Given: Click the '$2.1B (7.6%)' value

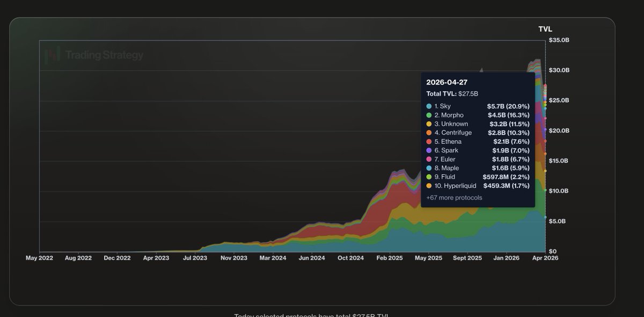Looking at the screenshot, I should (x=511, y=142).
